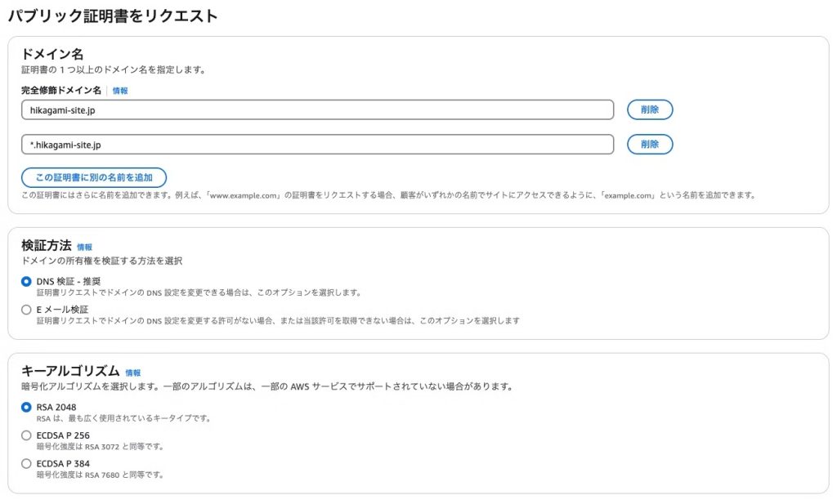Pick ECDSA P 384 key algorithm

click(27, 463)
